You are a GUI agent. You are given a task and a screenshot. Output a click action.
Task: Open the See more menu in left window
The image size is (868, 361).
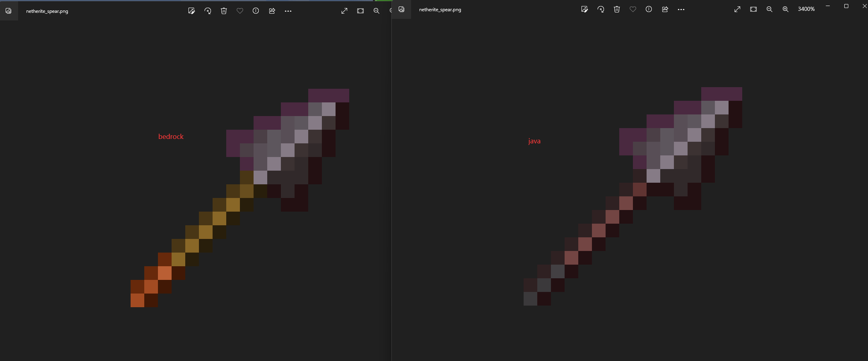[288, 11]
